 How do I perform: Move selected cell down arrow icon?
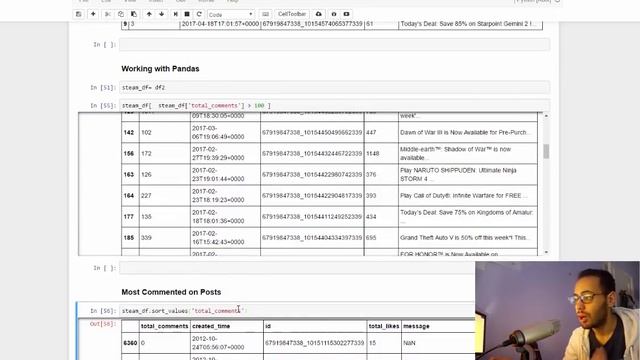(162, 14)
